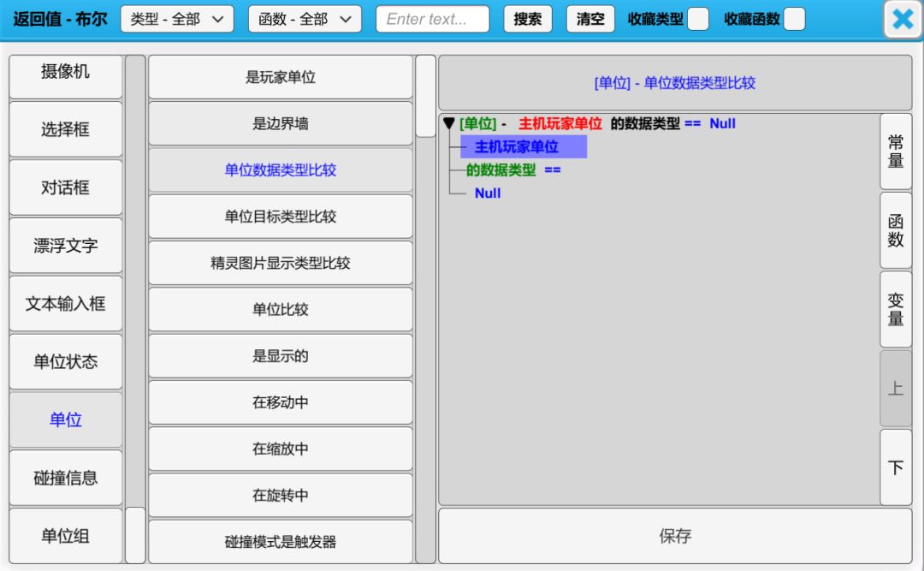Choose the 摄像机 category
This screenshot has height=571, width=924.
(66, 73)
